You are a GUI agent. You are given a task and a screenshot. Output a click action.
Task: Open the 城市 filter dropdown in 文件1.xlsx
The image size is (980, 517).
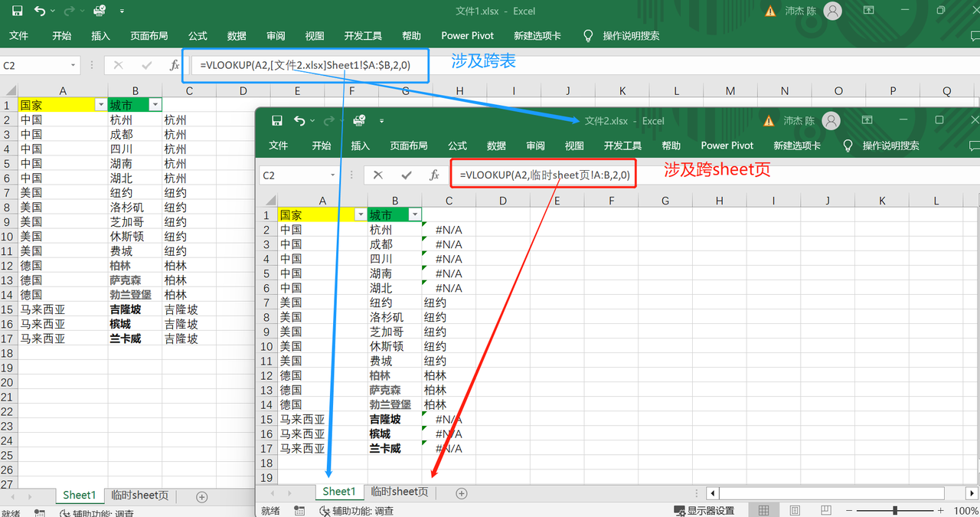click(x=155, y=105)
